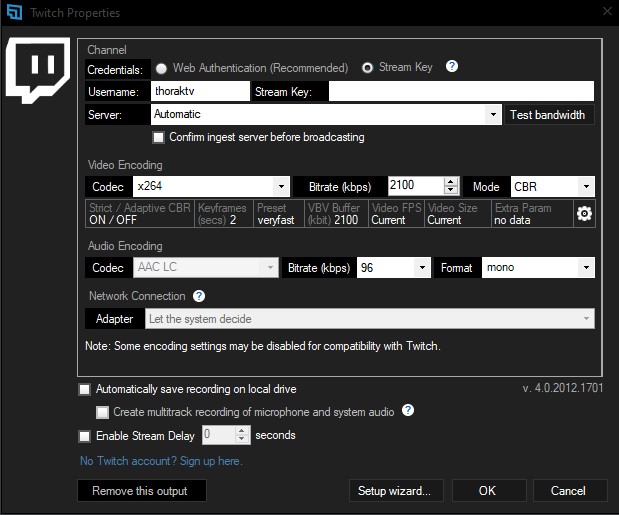Click Network Connection help icon
This screenshot has width=619, height=515.
[199, 296]
